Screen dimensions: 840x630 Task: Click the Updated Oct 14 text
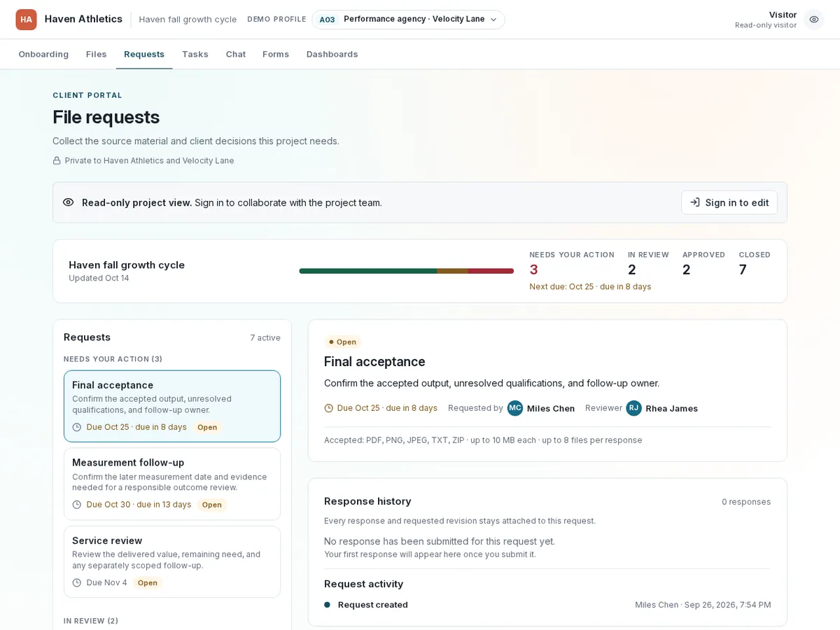click(99, 279)
